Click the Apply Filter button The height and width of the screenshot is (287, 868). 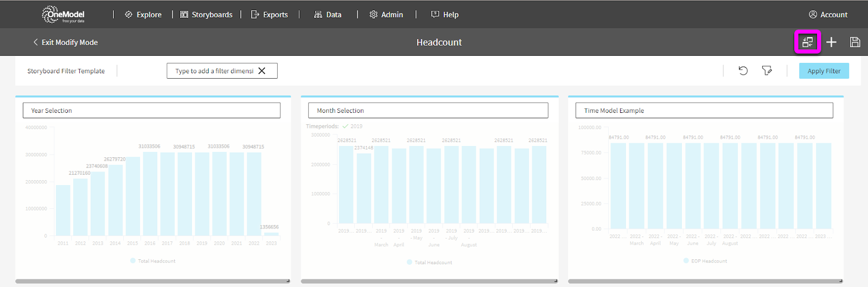[x=824, y=71]
